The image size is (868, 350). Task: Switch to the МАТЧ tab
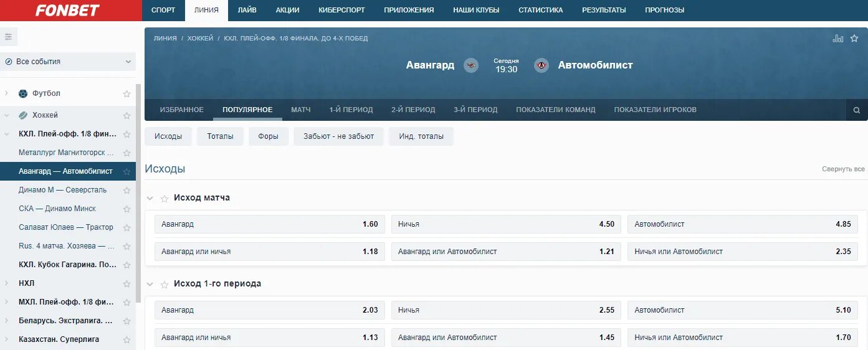301,110
